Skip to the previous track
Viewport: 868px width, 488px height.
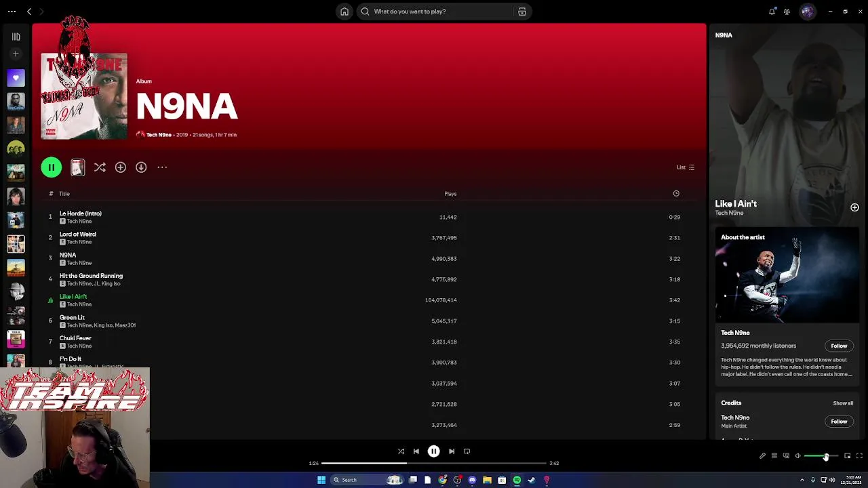(416, 451)
